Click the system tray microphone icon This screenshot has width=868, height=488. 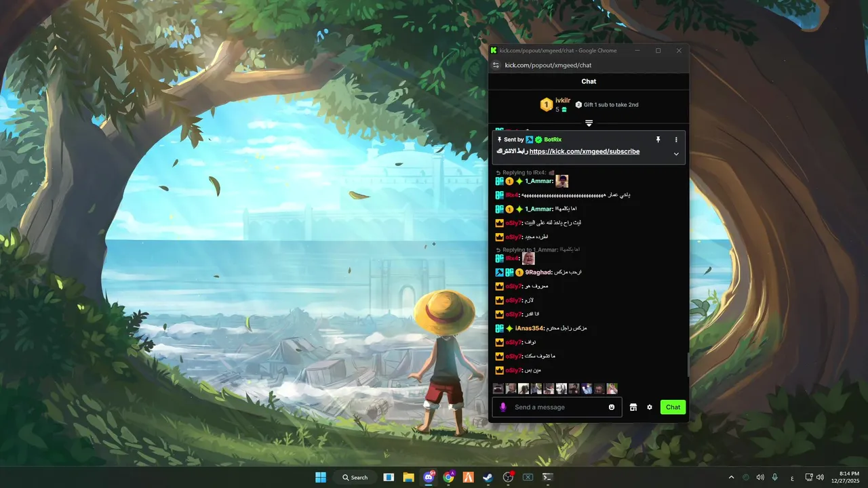click(774, 477)
